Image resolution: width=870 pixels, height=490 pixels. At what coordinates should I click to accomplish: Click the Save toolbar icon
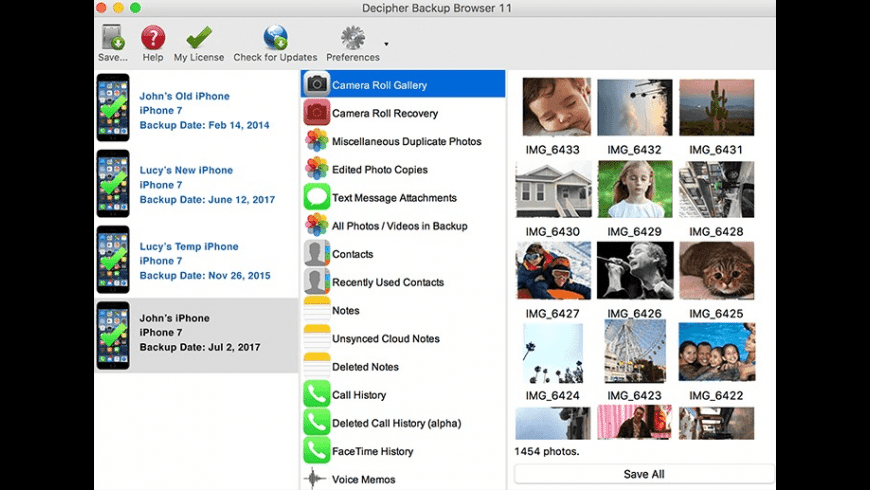(113, 37)
